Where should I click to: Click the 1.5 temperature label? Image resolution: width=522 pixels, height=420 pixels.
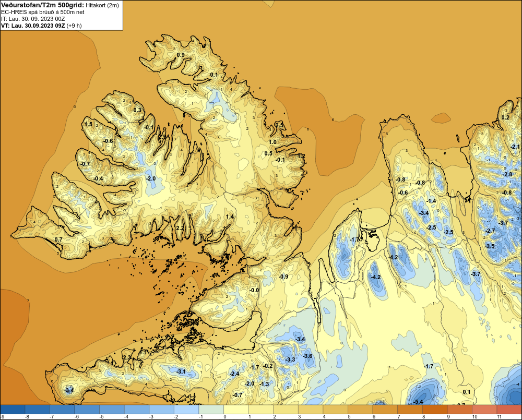point(89,124)
